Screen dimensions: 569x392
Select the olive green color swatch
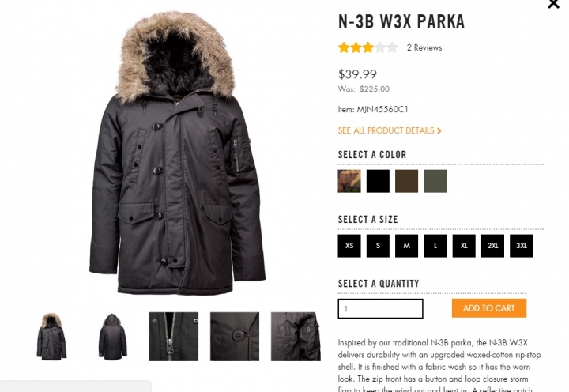[435, 181]
